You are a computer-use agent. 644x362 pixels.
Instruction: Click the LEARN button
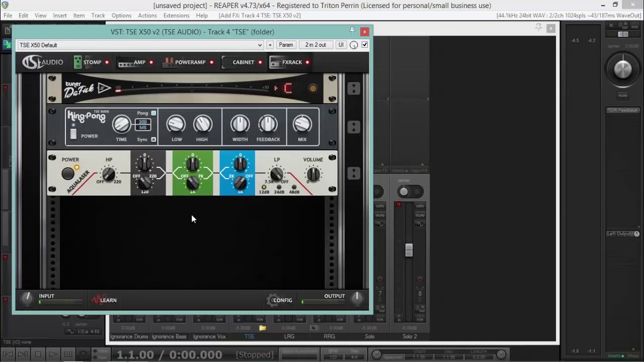(104, 300)
